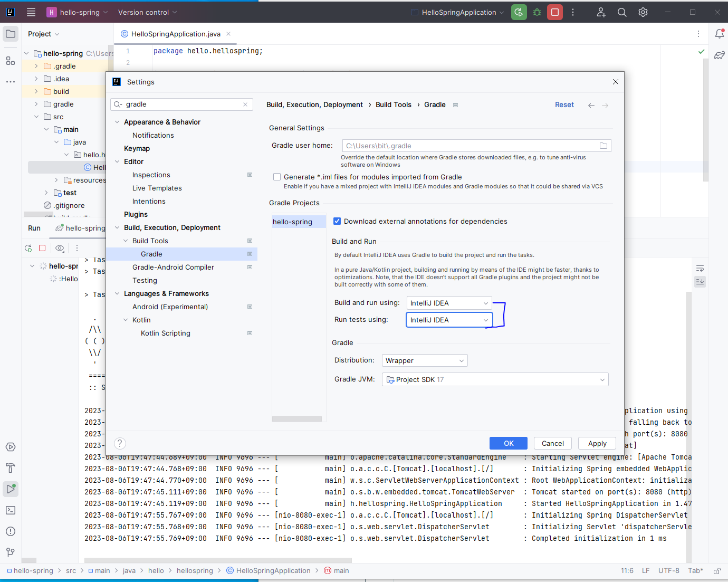Open Settings help question mark icon
The image size is (728, 582).
(x=120, y=443)
